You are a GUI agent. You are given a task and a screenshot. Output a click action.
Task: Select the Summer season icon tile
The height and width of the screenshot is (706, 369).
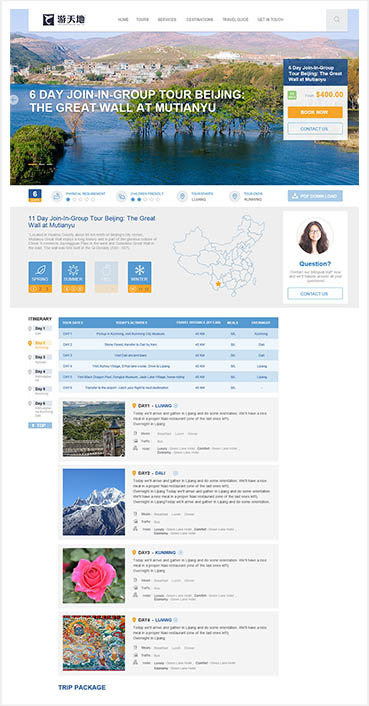click(73, 277)
